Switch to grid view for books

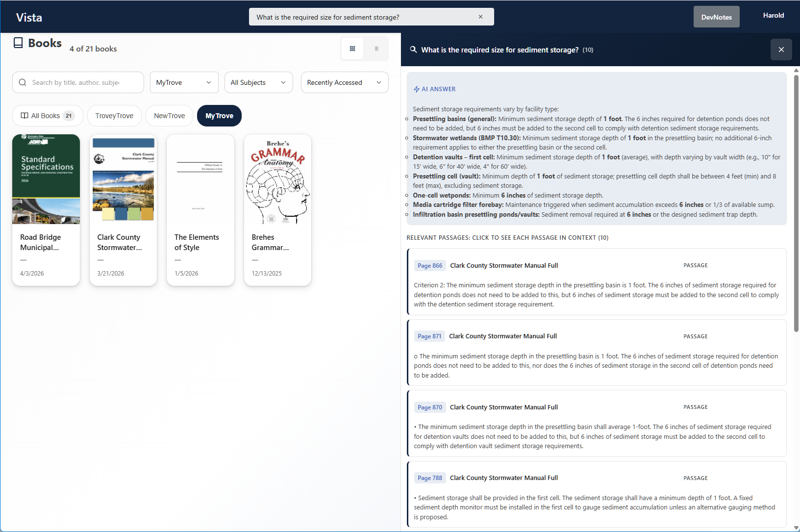352,49
